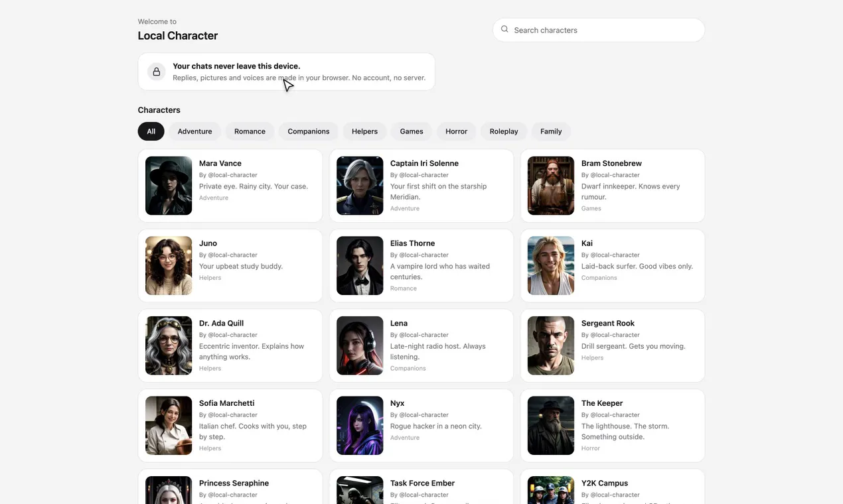Click the Mara Vance character name
The height and width of the screenshot is (504, 843).
point(220,163)
